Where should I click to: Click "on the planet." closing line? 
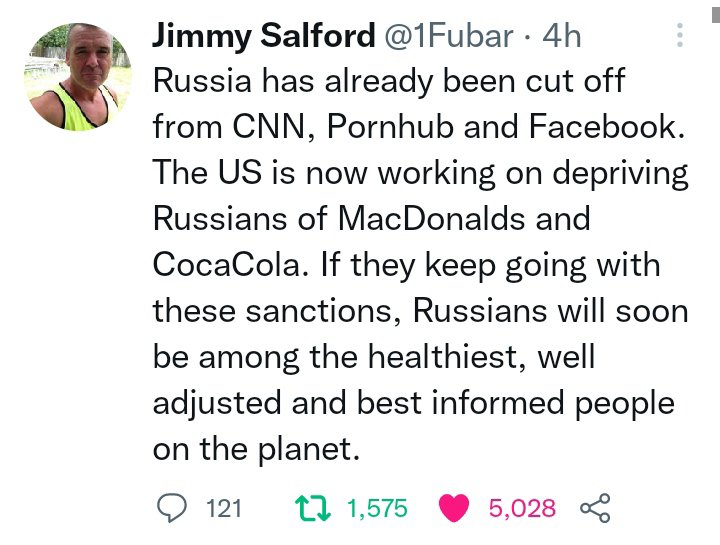[x=255, y=450]
